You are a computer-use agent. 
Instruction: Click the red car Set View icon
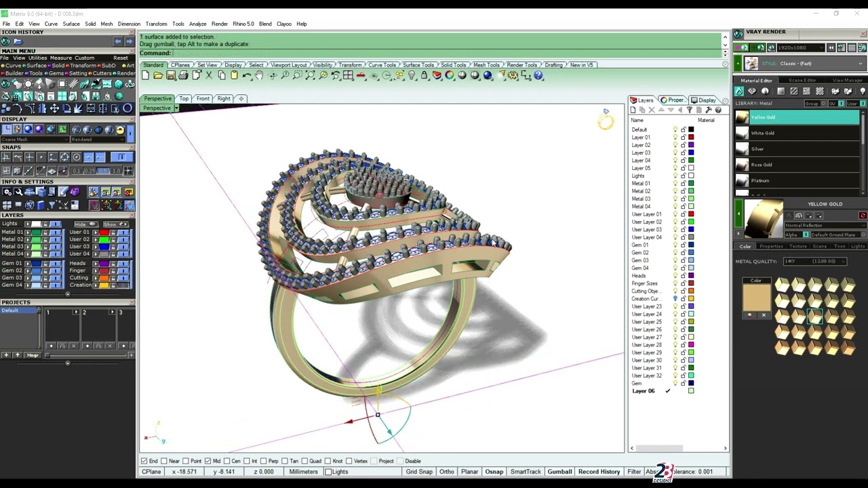click(x=361, y=75)
